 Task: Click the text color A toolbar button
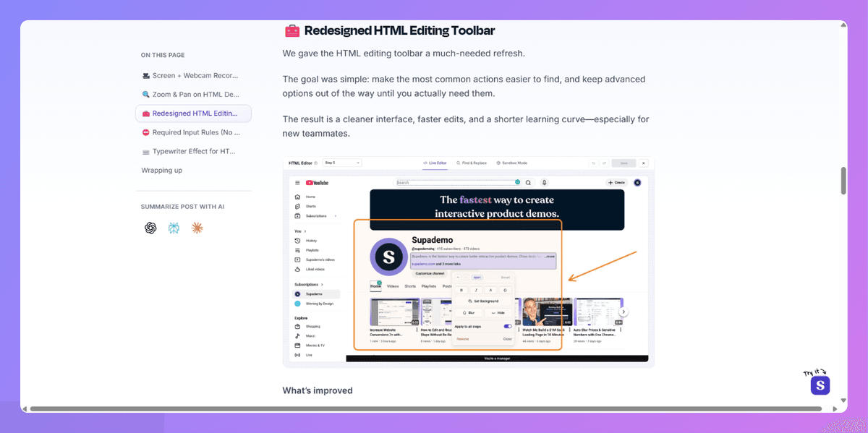[490, 290]
